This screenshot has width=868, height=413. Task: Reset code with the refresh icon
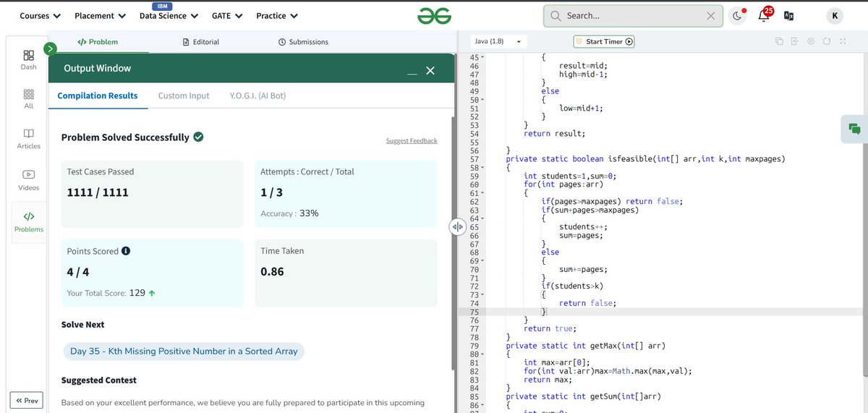[827, 41]
